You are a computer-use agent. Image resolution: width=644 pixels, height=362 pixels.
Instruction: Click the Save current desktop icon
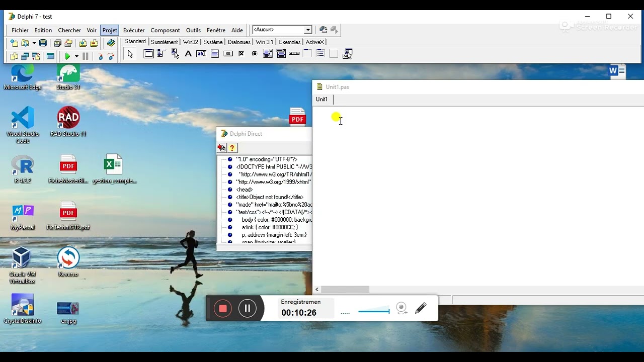[324, 30]
